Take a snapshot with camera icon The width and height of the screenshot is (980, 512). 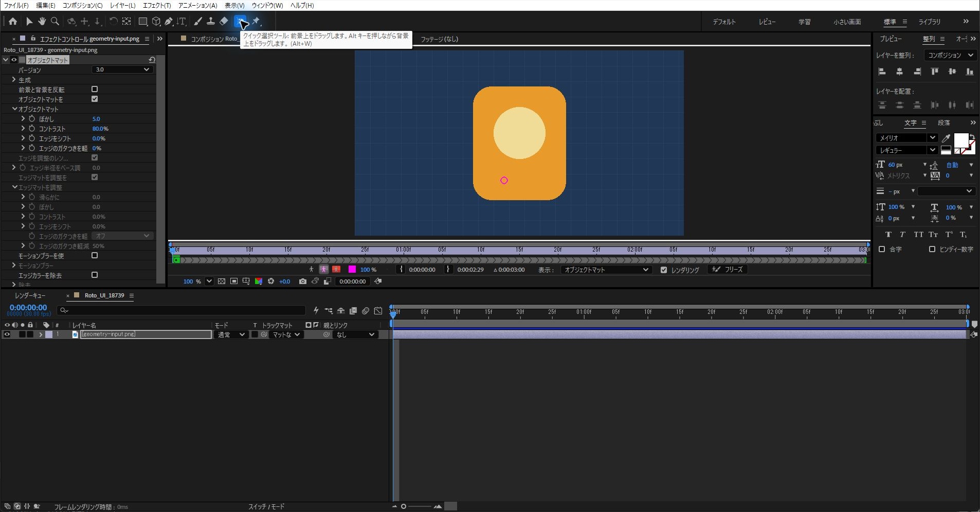[x=303, y=281]
